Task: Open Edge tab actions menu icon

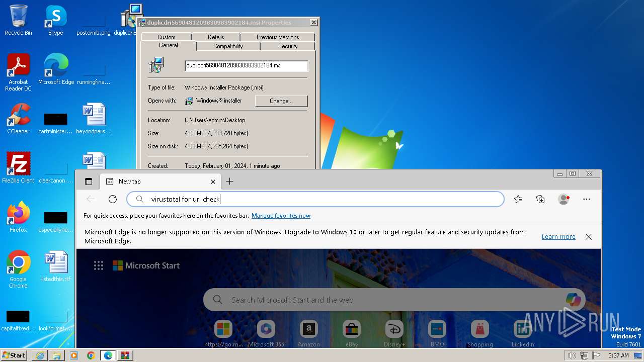Action: coord(89,182)
